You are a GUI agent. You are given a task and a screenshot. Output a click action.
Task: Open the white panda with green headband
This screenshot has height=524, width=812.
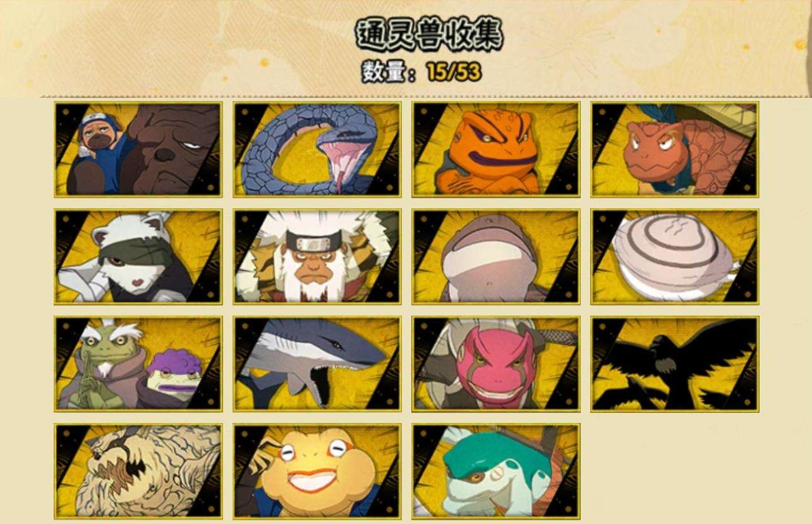tap(138, 257)
